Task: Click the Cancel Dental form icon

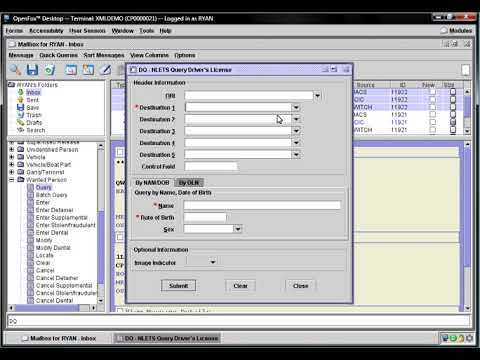Action: [30, 301]
